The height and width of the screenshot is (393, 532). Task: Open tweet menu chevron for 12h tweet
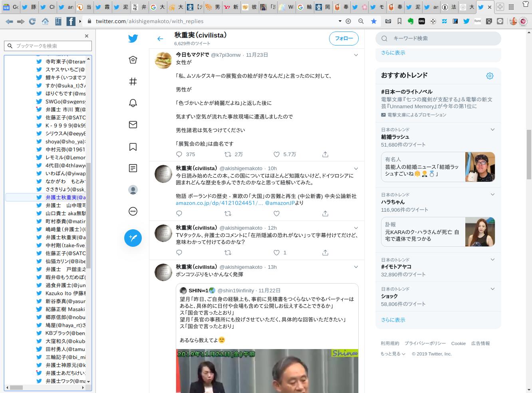point(356,228)
